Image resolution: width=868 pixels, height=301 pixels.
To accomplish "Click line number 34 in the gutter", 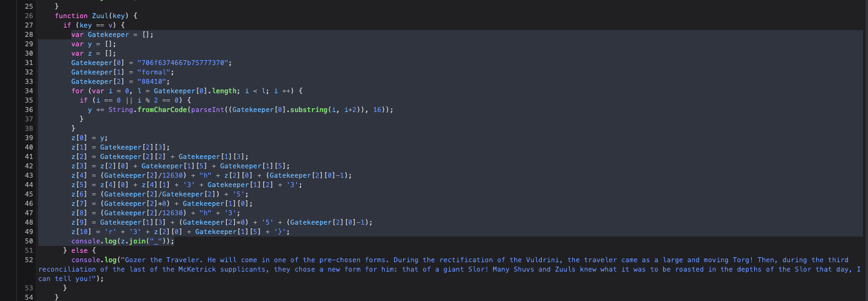I will [29, 91].
